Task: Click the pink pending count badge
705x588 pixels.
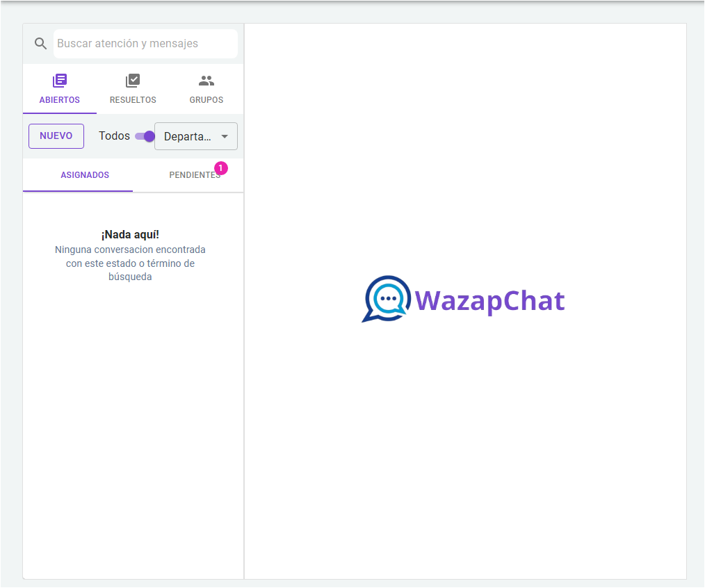Action: coord(221,168)
